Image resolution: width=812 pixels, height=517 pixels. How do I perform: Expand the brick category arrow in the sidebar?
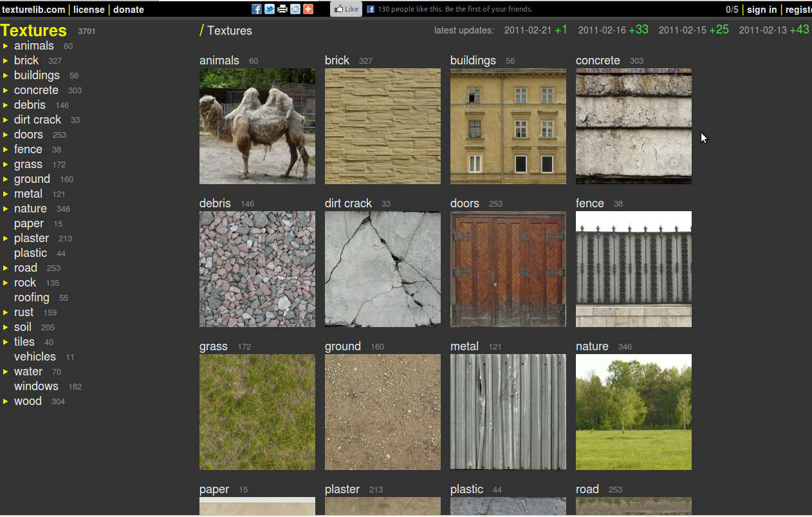(6, 61)
